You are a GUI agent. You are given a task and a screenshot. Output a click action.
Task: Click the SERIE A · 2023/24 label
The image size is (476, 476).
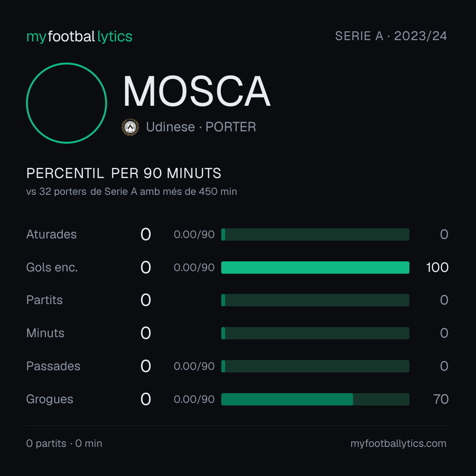pyautogui.click(x=391, y=36)
